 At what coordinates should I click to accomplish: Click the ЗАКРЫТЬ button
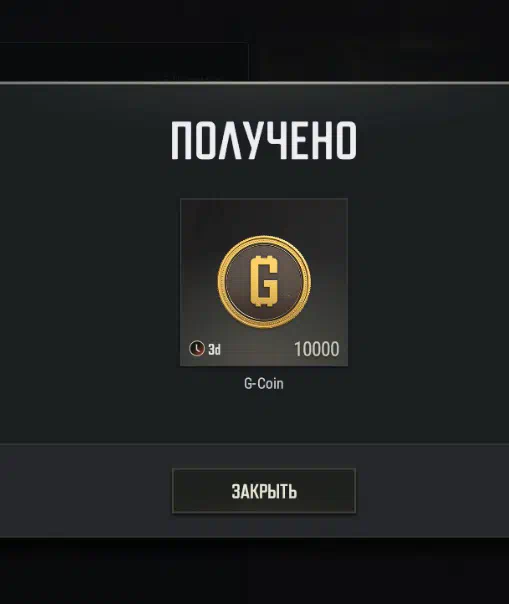coord(264,491)
